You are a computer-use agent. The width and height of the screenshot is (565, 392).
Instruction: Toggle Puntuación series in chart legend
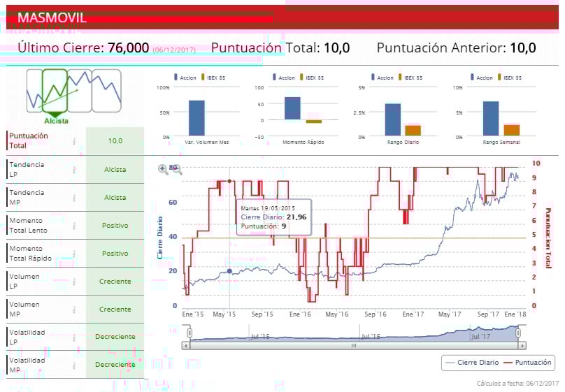(527, 363)
